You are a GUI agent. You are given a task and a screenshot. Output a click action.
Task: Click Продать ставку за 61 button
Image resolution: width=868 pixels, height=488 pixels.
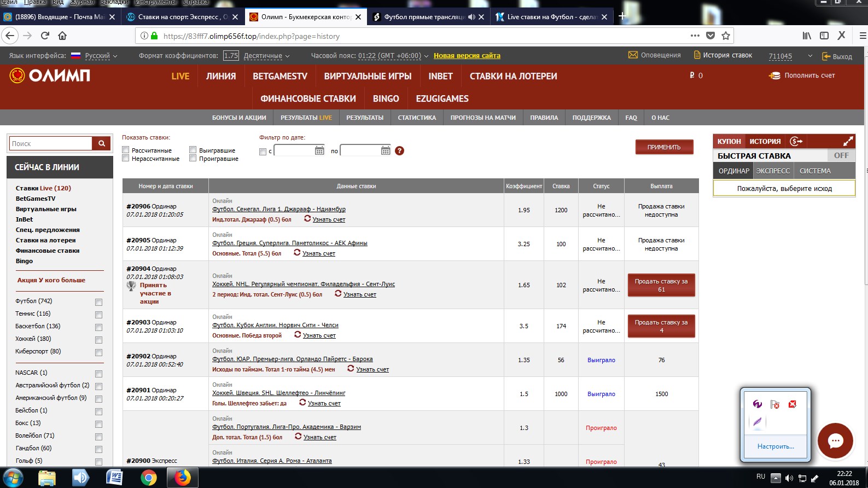(661, 285)
